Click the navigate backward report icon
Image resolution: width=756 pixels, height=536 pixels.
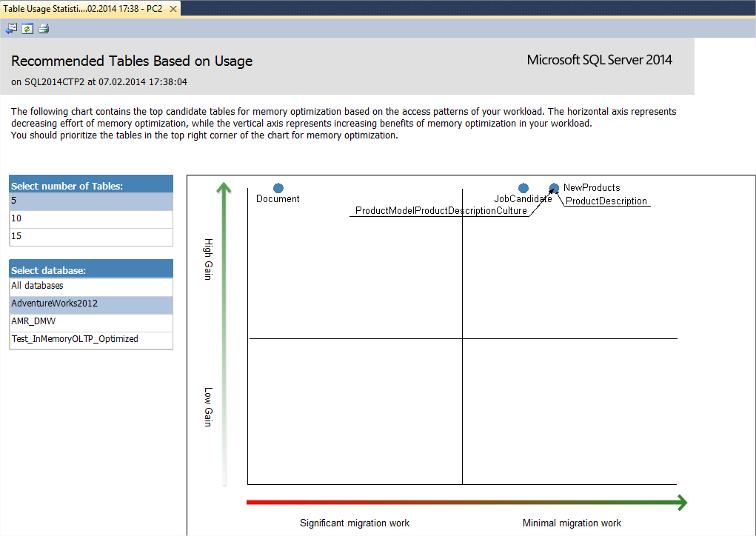pyautogui.click(x=11, y=28)
